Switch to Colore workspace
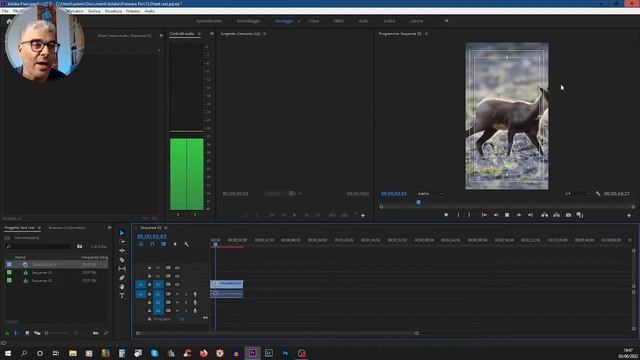Screen dimensions: 640x360 [313, 21]
